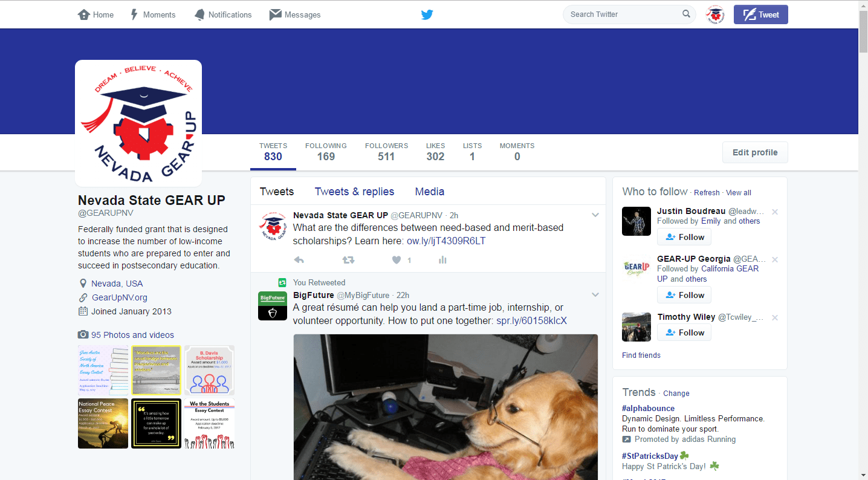868x480 pixels.
Task: Click the search magnifier icon
Action: [x=686, y=14]
